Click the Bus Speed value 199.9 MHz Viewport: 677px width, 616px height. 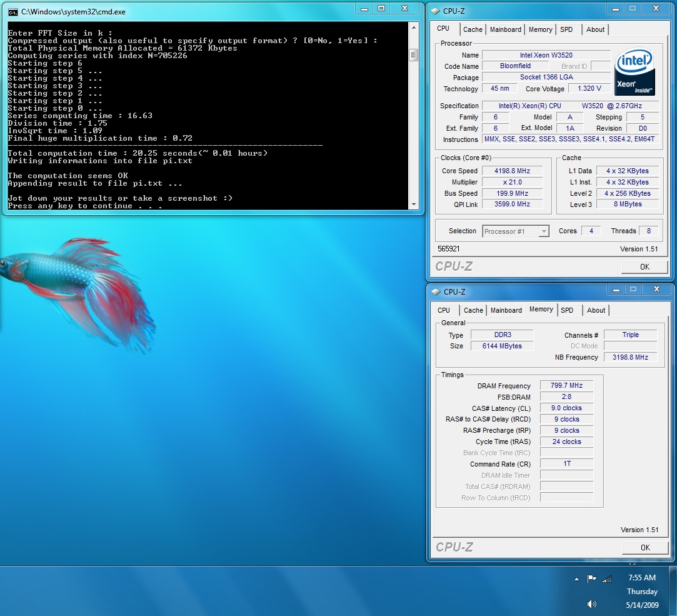tap(512, 193)
